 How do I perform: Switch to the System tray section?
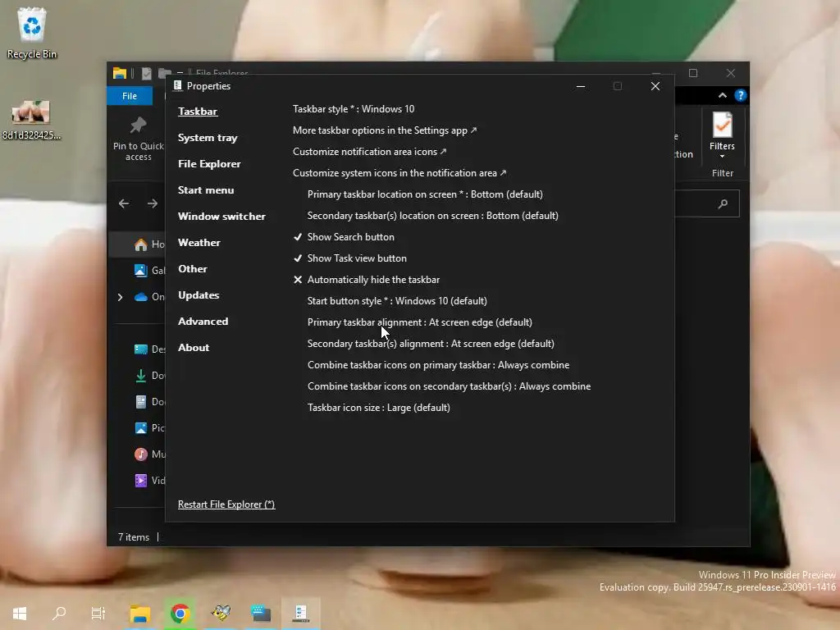tap(208, 138)
